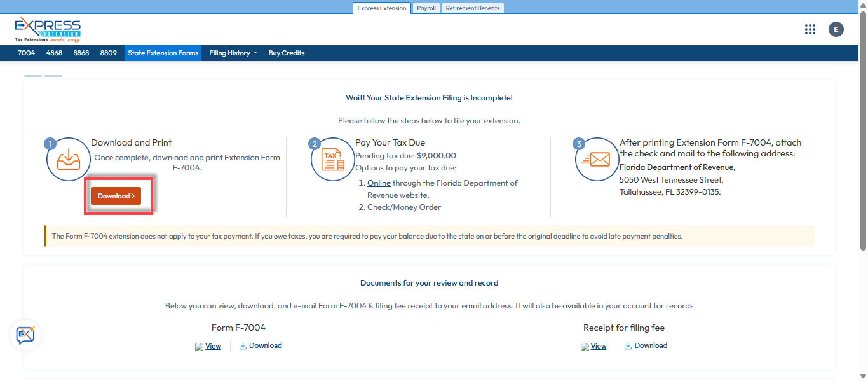
Task: Switch to the Retirement Benefits tab
Action: 473,8
